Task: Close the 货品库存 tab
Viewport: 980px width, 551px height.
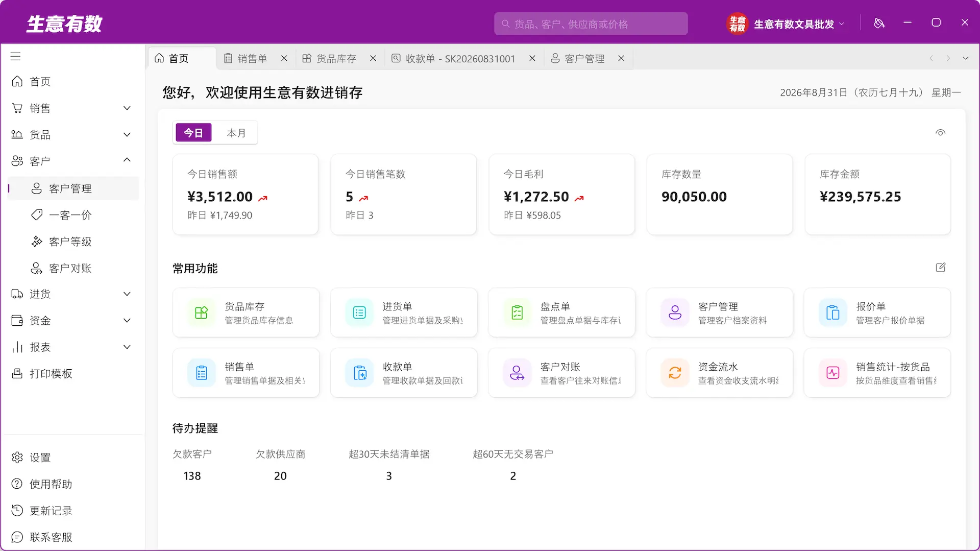Action: pos(373,58)
